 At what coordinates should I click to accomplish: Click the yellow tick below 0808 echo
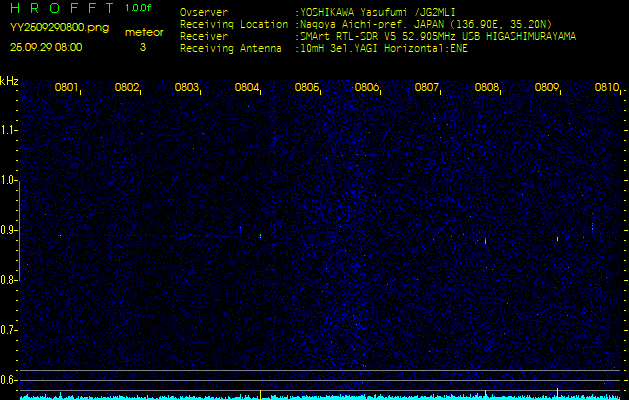tap(485, 394)
